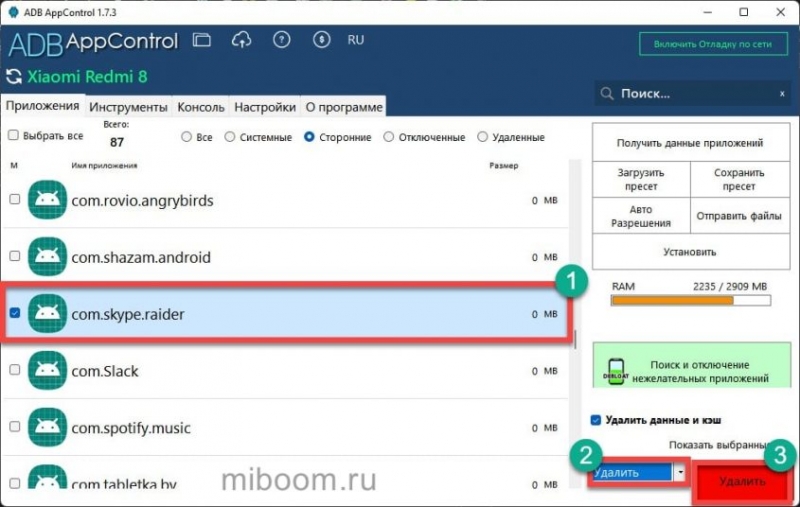
Task: Open the Приложения tab
Action: pyautogui.click(x=42, y=106)
